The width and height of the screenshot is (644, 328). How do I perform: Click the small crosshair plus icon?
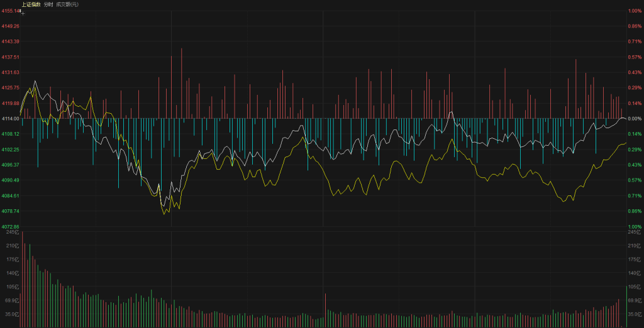pos(23,13)
